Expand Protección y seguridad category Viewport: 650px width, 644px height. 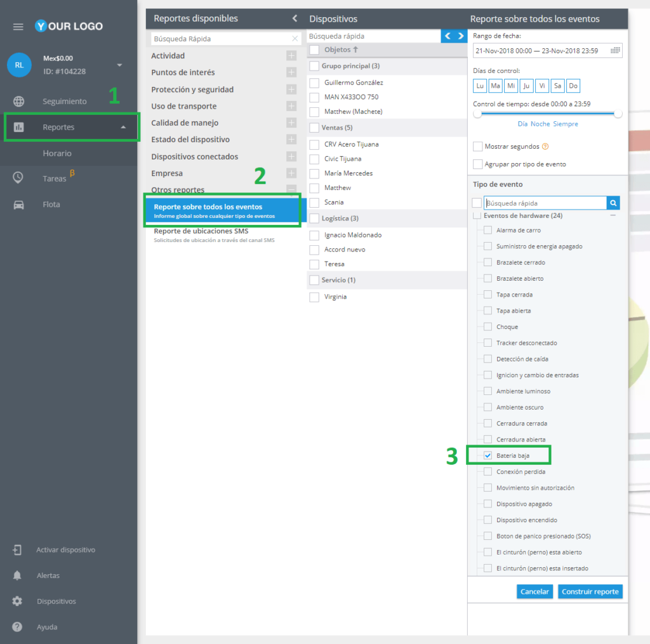click(x=291, y=89)
